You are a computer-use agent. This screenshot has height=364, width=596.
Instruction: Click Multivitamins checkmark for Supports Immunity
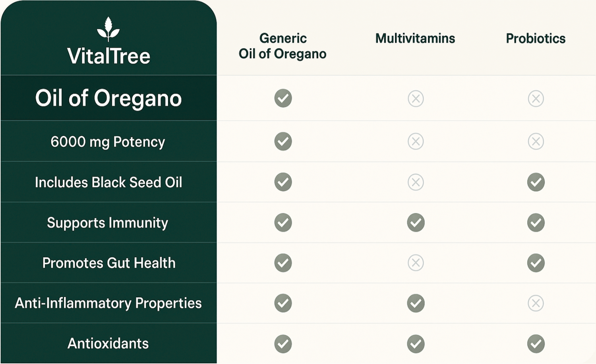[x=416, y=223]
